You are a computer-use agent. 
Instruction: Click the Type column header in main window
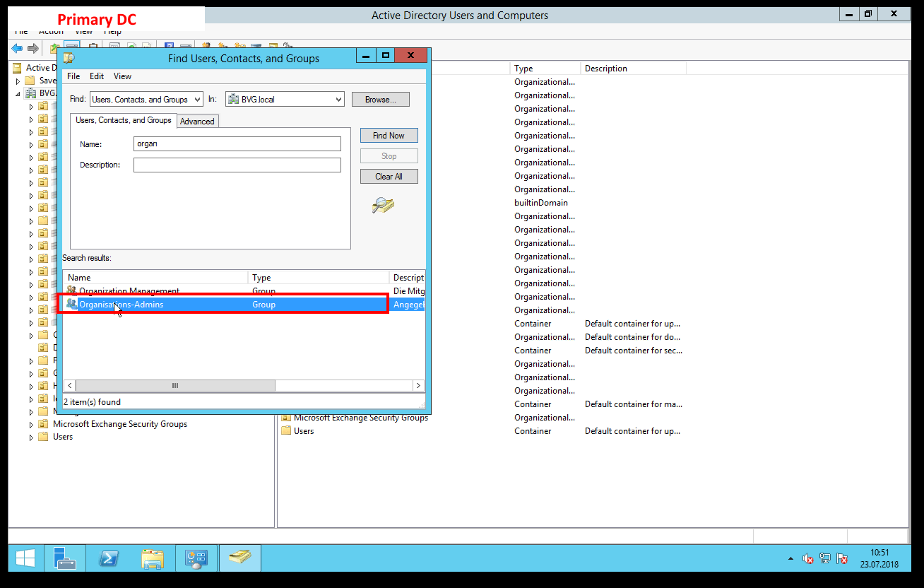(x=545, y=69)
